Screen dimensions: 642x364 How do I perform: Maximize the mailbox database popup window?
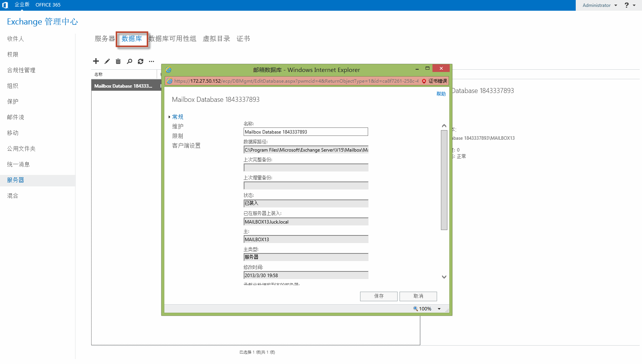(427, 69)
